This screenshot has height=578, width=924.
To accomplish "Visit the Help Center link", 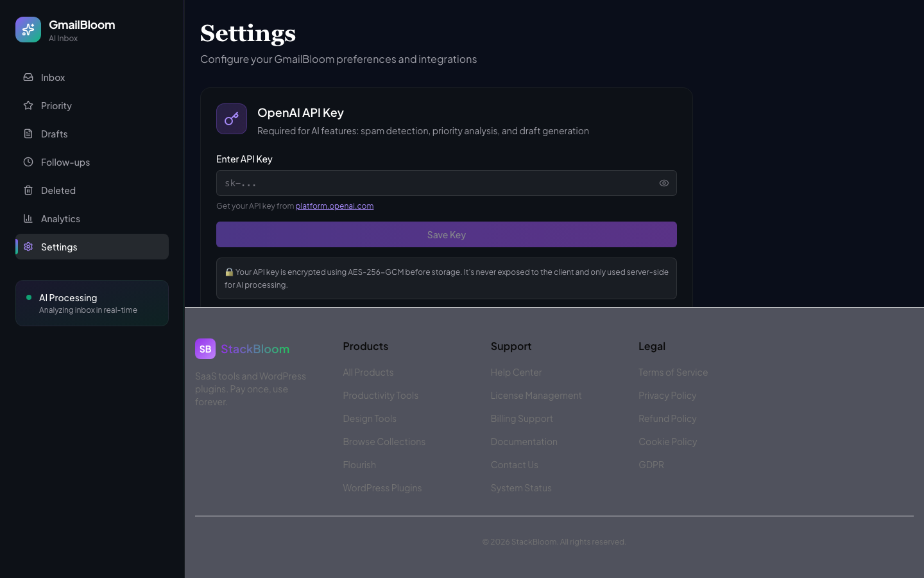I will click(516, 372).
